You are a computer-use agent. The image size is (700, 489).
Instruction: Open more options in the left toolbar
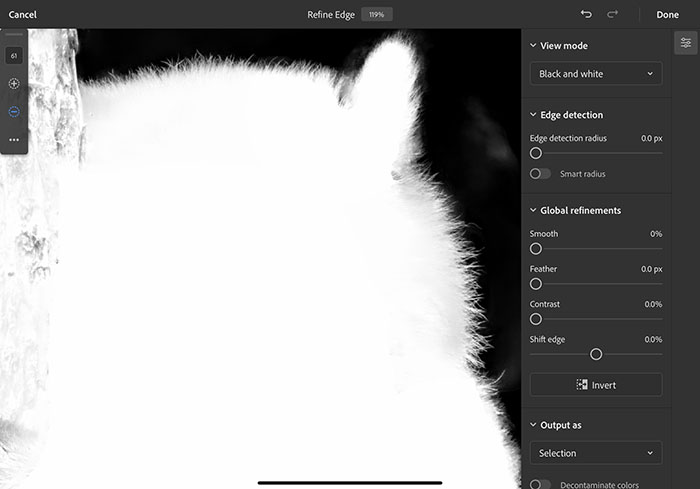coord(14,140)
